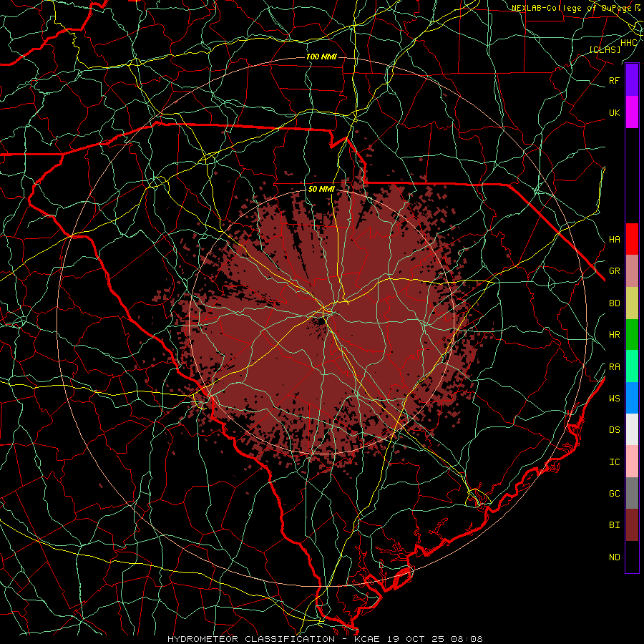Click the HR legend label
The width and height of the screenshot is (644, 644).
[614, 335]
